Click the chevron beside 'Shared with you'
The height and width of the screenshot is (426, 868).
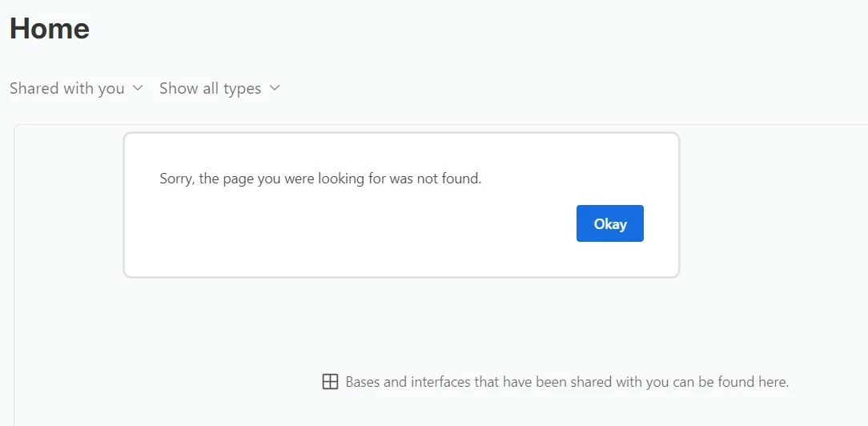(138, 87)
